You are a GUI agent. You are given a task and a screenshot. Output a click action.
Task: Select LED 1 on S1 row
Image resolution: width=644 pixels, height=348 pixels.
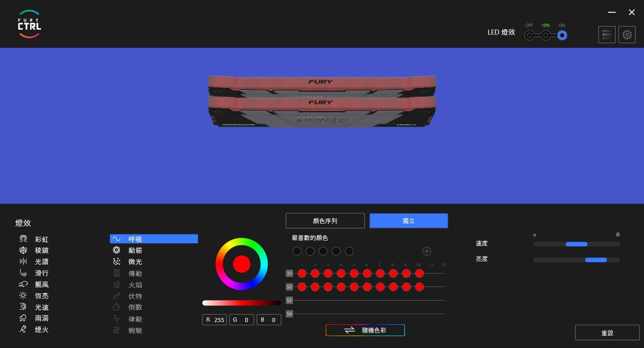click(302, 273)
